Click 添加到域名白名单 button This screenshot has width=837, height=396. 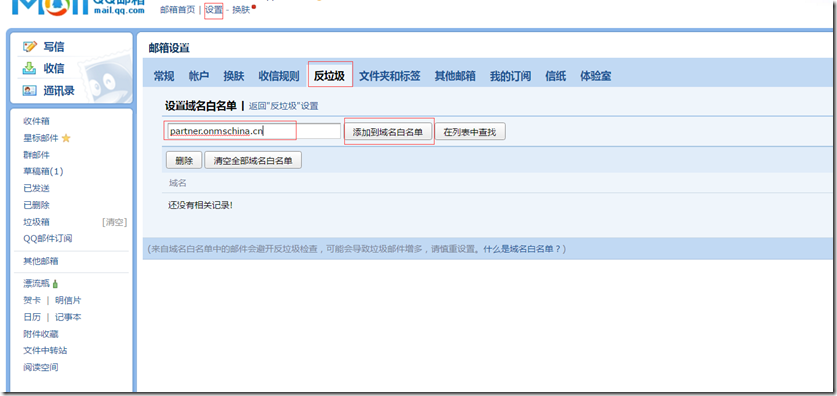pyautogui.click(x=388, y=132)
